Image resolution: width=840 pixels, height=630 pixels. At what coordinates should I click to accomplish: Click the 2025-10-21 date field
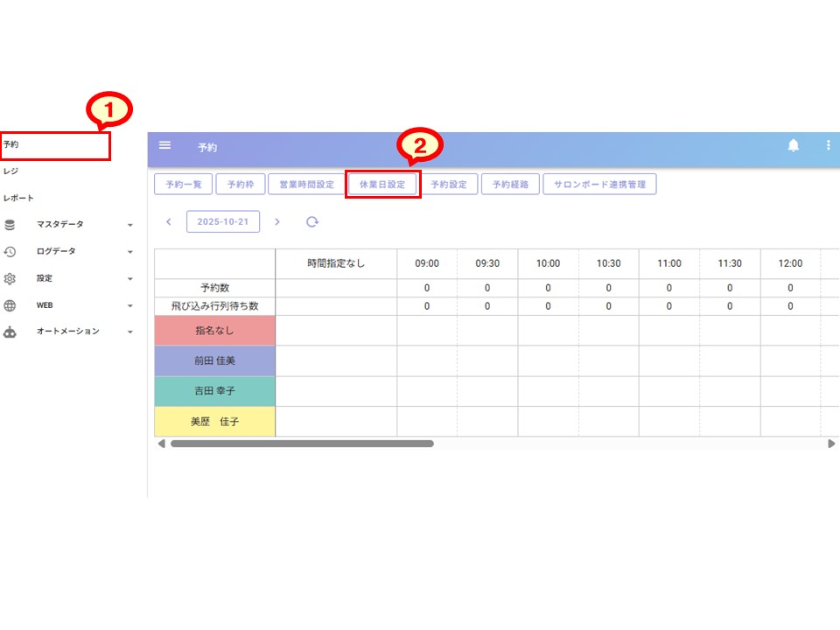(x=223, y=222)
